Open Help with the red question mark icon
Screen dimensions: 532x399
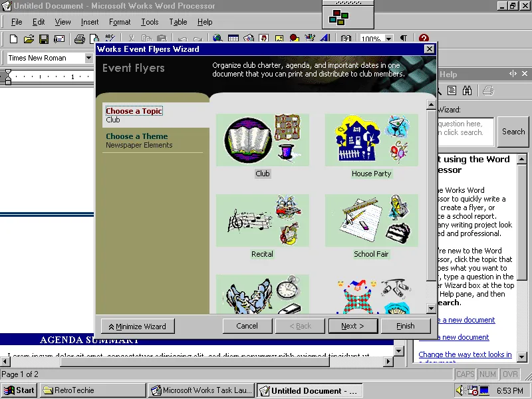[424, 38]
